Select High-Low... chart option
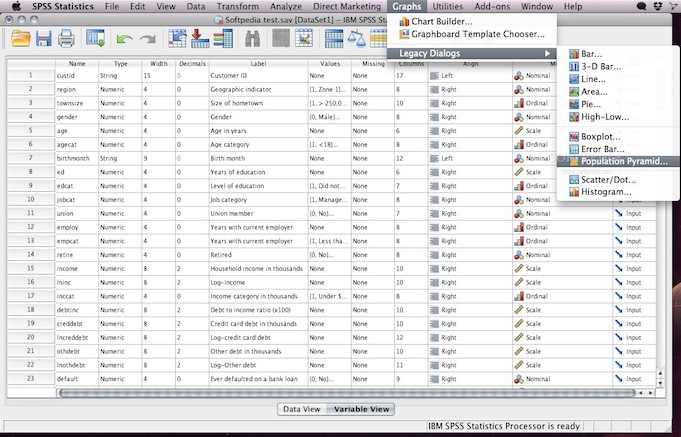The height and width of the screenshot is (437, 681). point(618,117)
